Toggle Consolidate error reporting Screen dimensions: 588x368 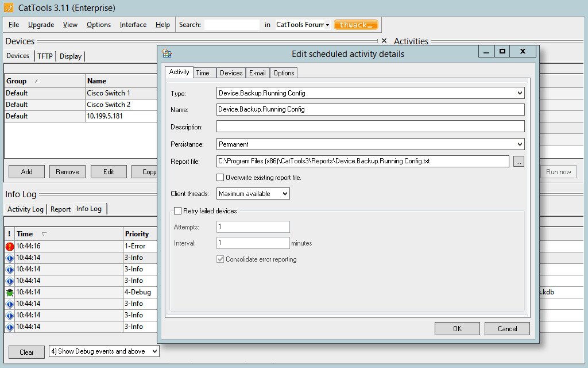pyautogui.click(x=221, y=259)
